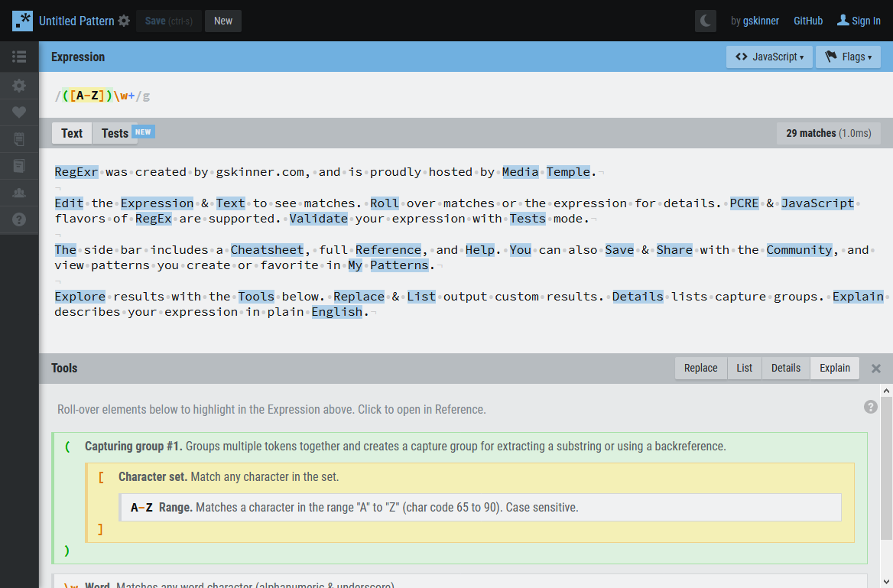Image resolution: width=893 pixels, height=588 pixels.
Task: Click into the regex expression field
Action: (465, 96)
